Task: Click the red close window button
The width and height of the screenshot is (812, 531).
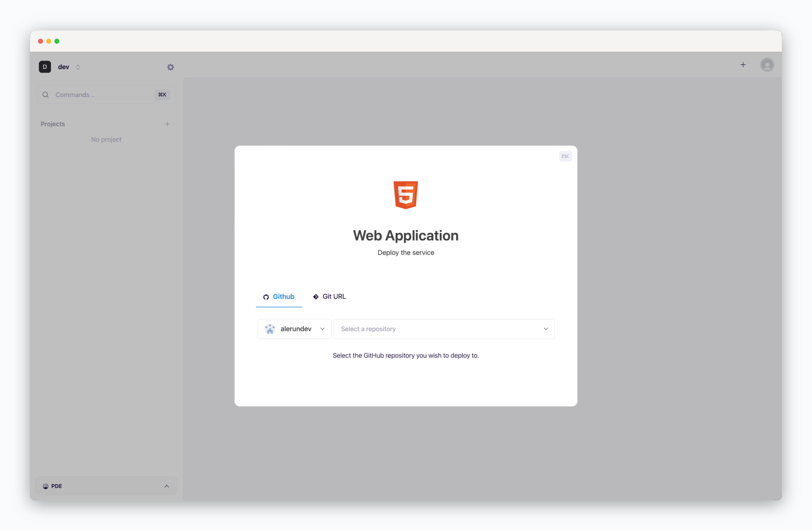Action: coord(41,41)
